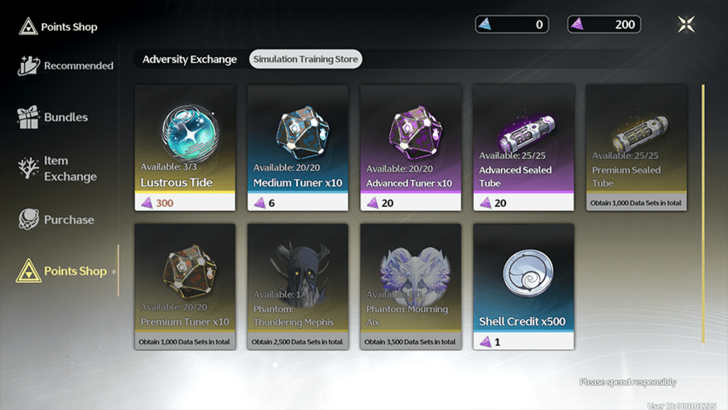728x410 pixels.
Task: Open Phantom: Thundering Mephis item card
Action: pos(298,286)
